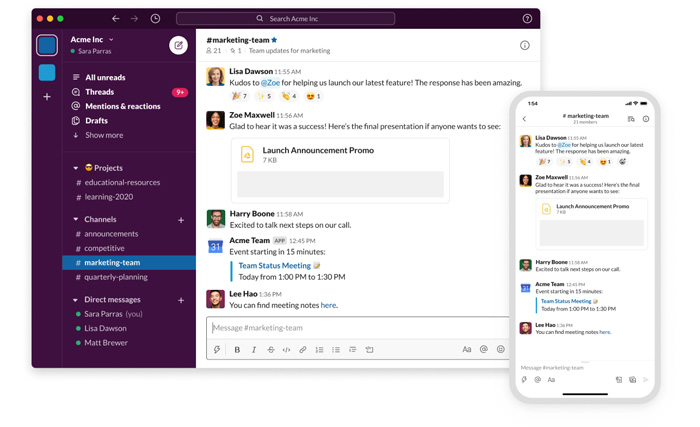700x427 pixels.
Task: Open channel details info icon
Action: (524, 45)
